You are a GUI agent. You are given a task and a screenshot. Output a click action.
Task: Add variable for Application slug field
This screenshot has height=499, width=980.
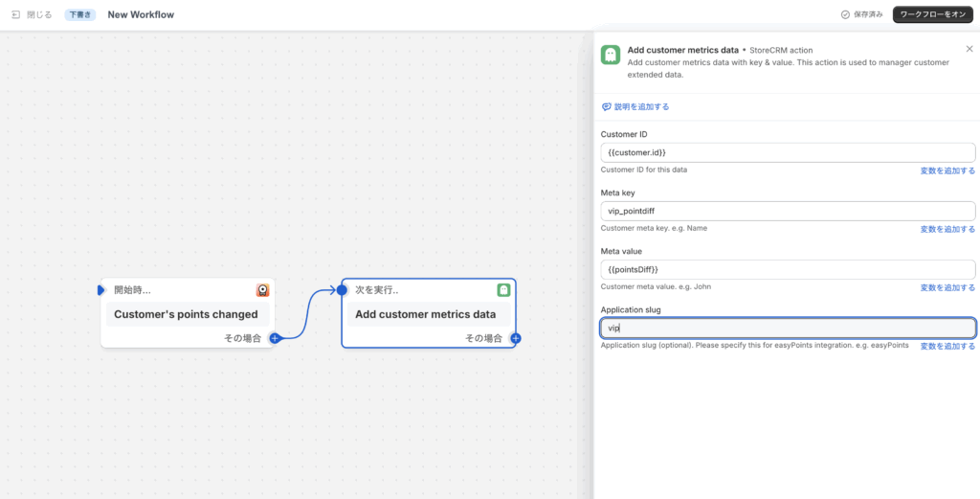(x=947, y=346)
